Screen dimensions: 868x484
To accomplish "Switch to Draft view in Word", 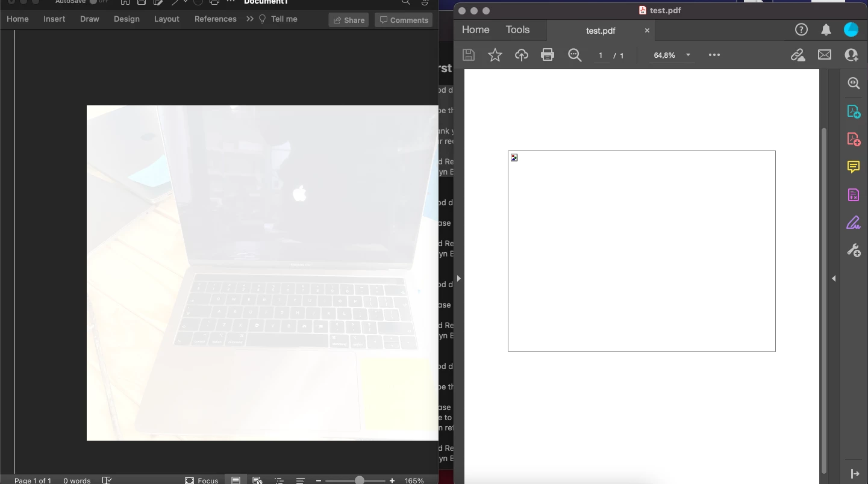I will click(301, 480).
